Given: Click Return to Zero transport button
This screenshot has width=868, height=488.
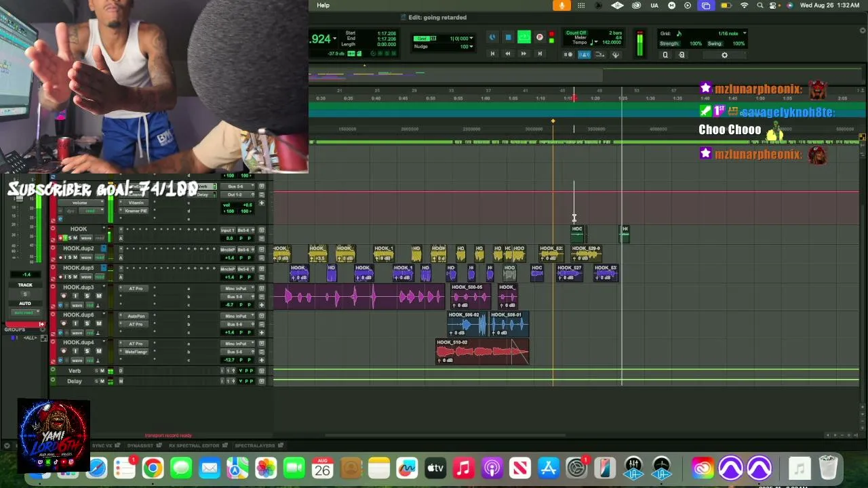Looking at the screenshot, I should tap(492, 54).
